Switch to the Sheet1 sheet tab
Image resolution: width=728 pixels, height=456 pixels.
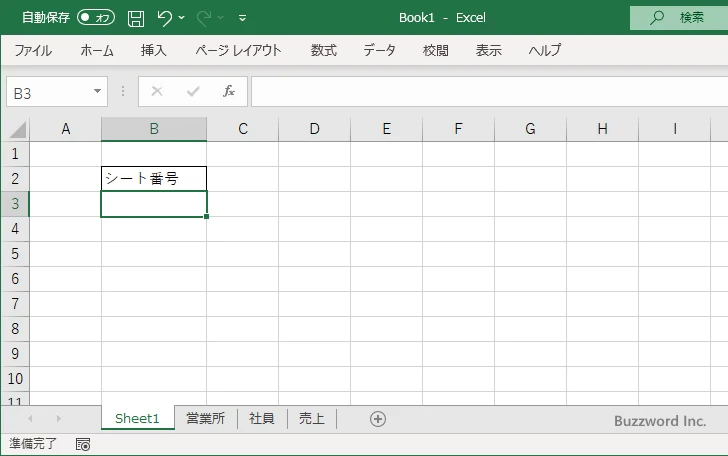pos(137,418)
